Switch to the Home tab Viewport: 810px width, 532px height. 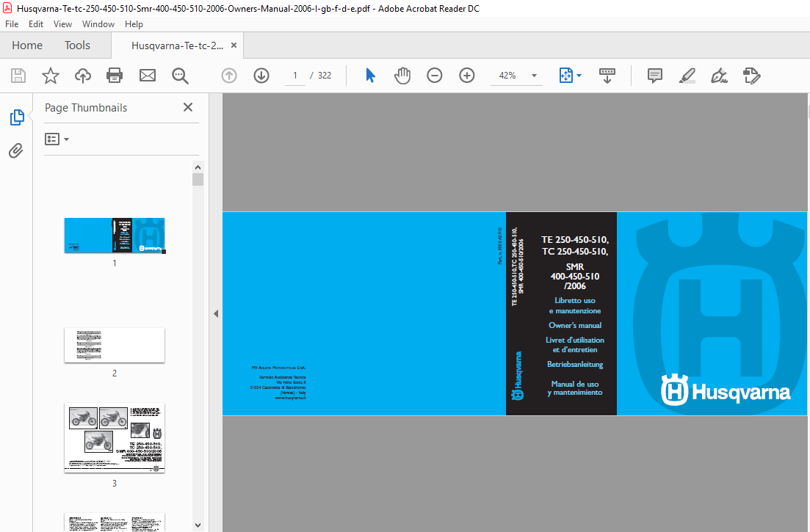(x=27, y=45)
